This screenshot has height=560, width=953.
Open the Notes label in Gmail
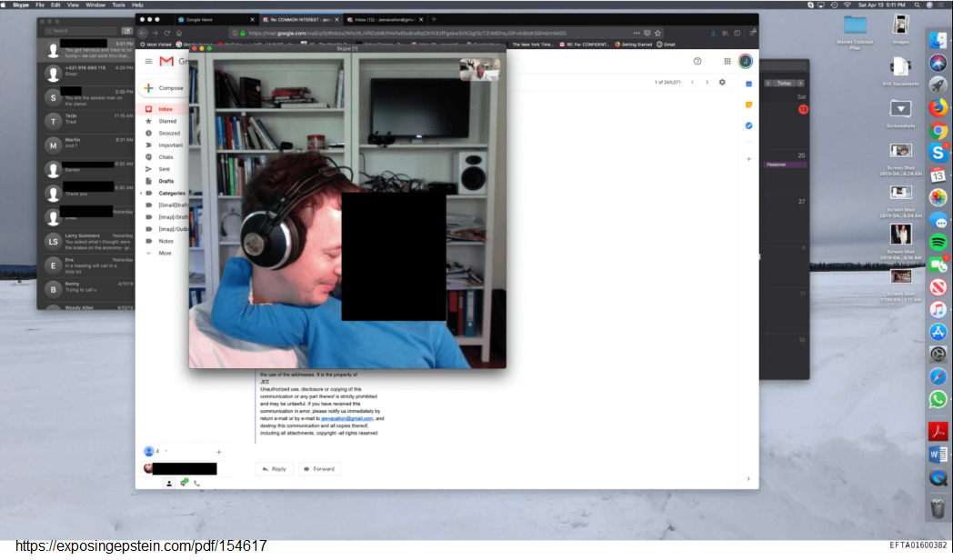(166, 241)
